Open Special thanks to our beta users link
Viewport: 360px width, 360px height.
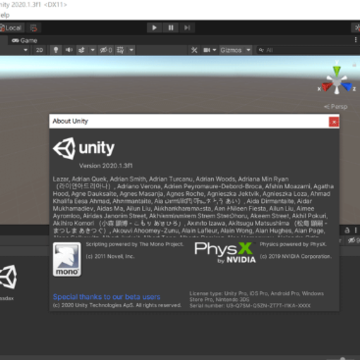click(x=107, y=297)
